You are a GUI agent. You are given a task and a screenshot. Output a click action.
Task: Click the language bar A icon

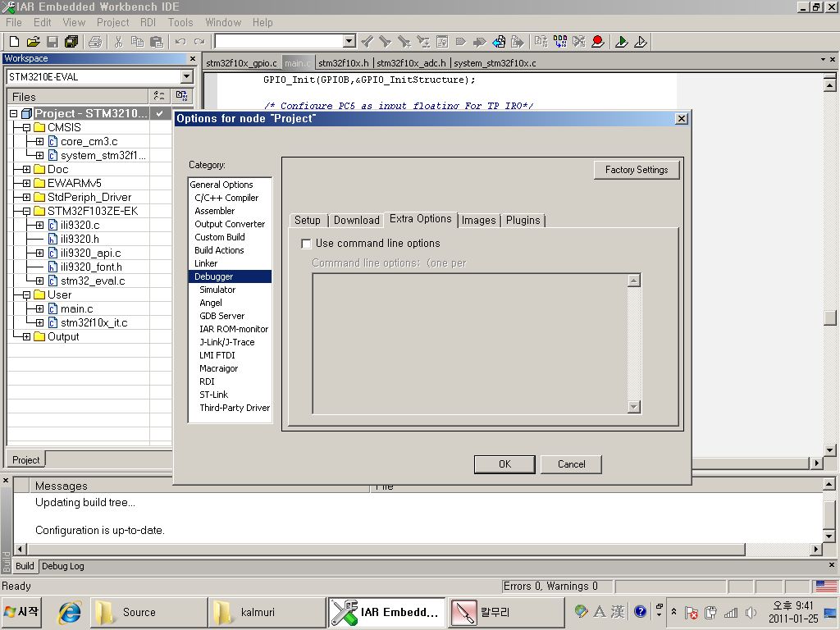pos(600,611)
